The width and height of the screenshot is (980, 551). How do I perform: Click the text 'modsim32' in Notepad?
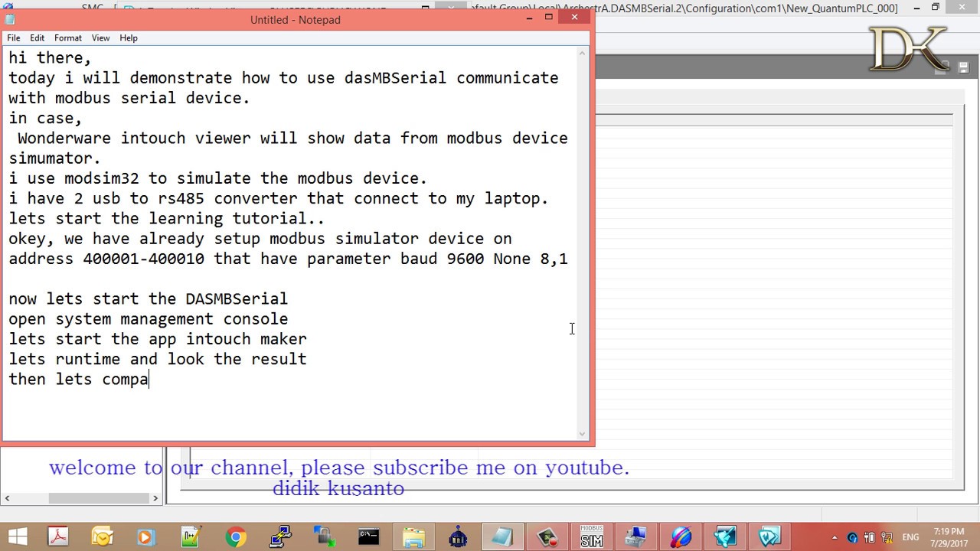coord(102,178)
